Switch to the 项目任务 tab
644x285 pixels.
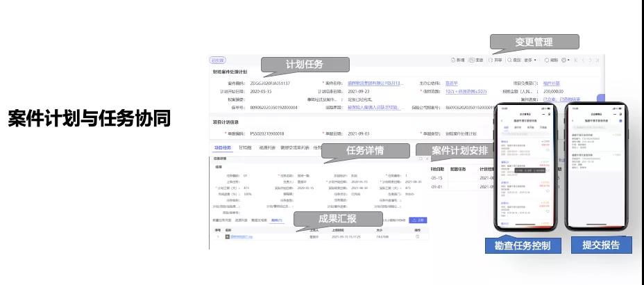coord(221,147)
